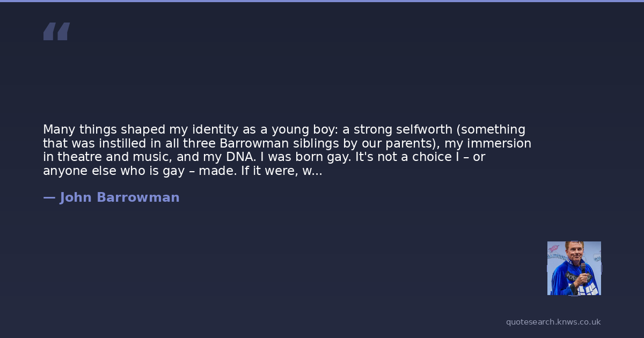Click the quote line starting "that was instilled"
644x338 pixels.
(287, 144)
